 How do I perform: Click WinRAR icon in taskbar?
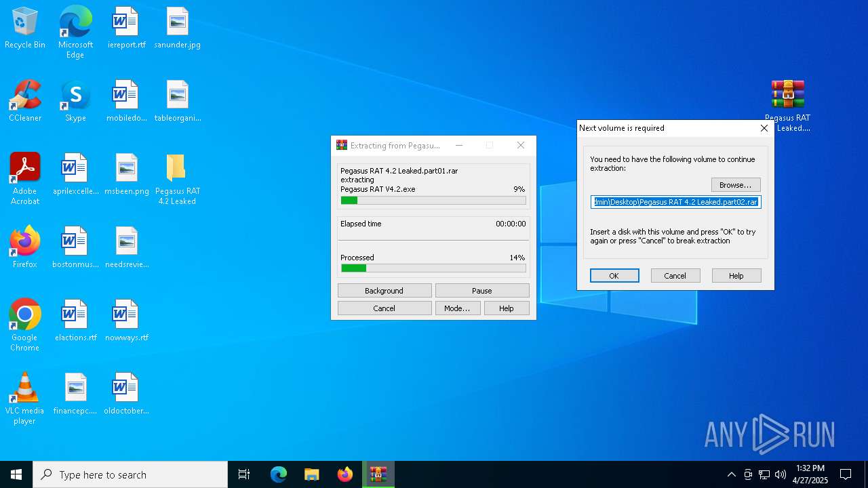pyautogui.click(x=378, y=474)
